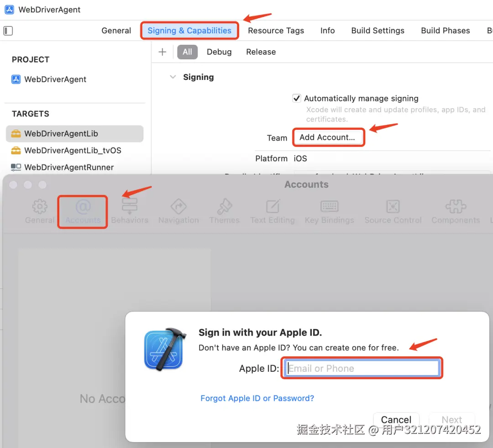
Task: Open Behaviors preferences icon
Action: (x=130, y=206)
